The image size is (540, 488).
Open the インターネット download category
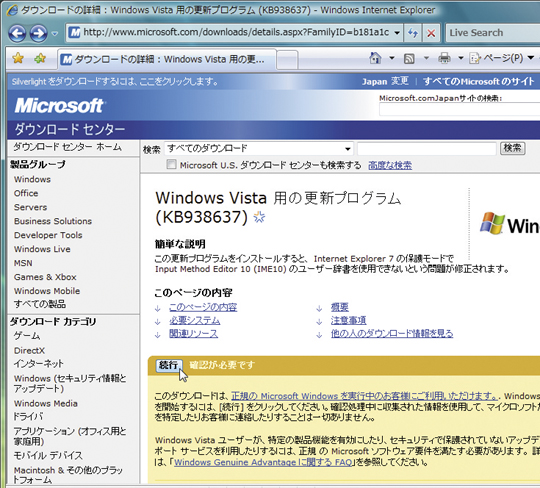(x=39, y=364)
